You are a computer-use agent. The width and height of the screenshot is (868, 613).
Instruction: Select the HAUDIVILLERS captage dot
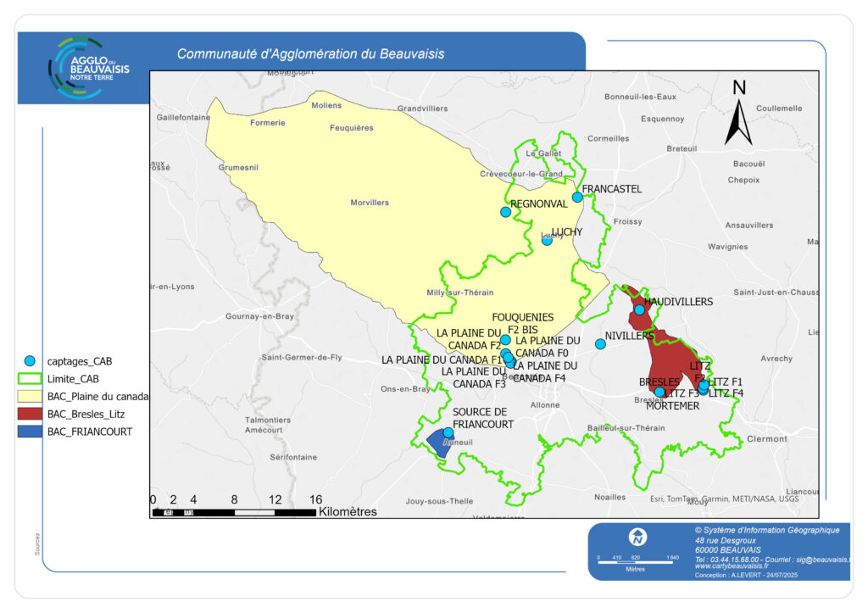point(639,309)
